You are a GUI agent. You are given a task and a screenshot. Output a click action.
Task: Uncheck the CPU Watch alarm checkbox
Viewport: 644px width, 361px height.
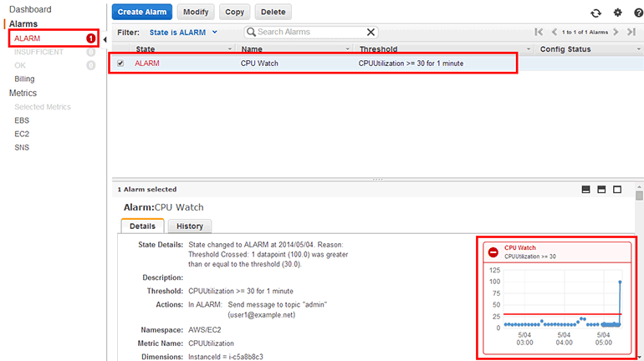[121, 64]
